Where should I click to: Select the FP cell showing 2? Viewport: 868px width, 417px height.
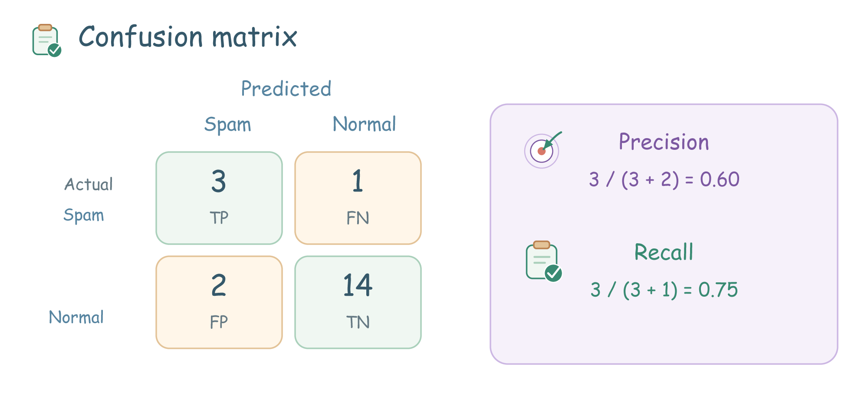tap(219, 302)
